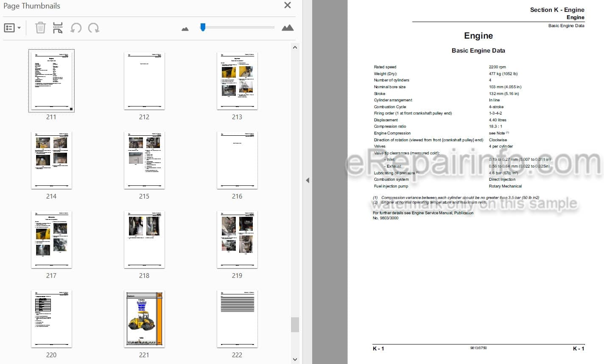Click thumbnail scrollbar down arrow

tap(295, 359)
